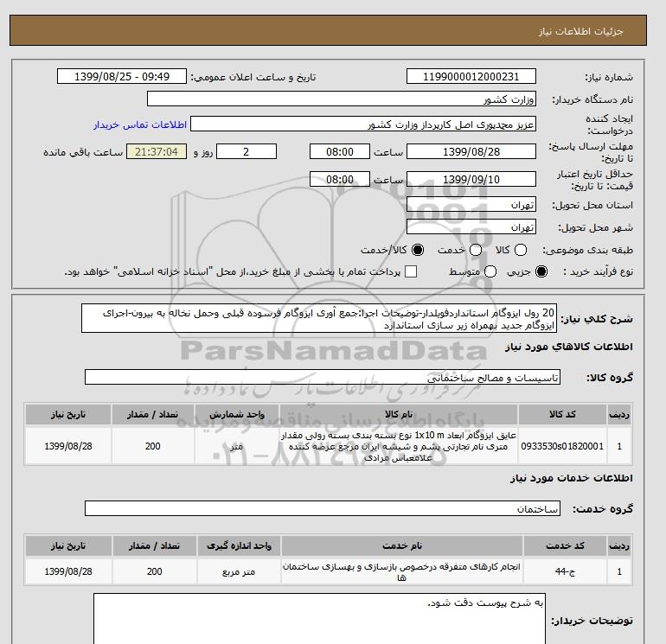Click the response deadline date 1399/08/28 field

[x=471, y=151]
